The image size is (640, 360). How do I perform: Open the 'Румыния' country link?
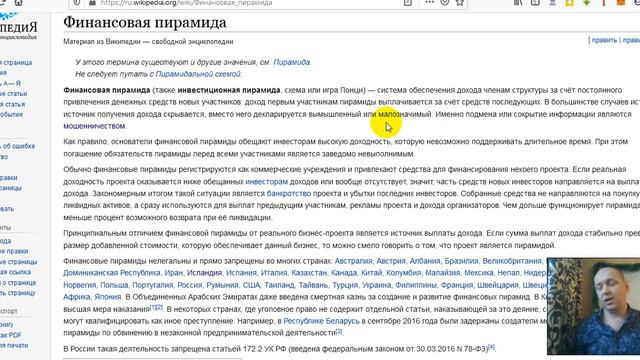222,285
